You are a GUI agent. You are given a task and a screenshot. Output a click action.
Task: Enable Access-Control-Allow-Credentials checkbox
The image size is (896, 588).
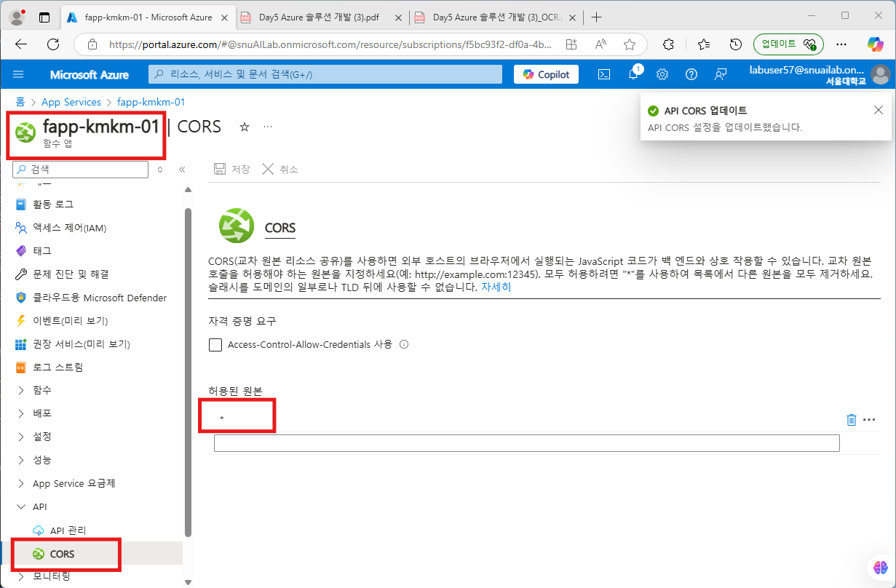click(215, 345)
